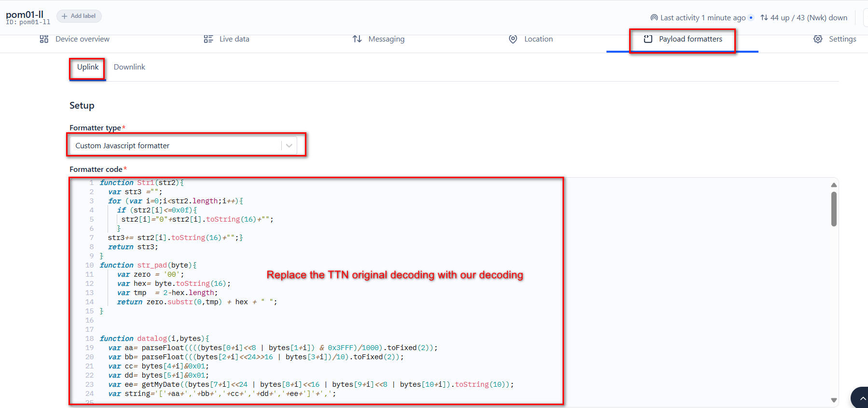Screen dimensions: 868x408
Task: Click code line 'return str3;'
Action: (x=133, y=247)
